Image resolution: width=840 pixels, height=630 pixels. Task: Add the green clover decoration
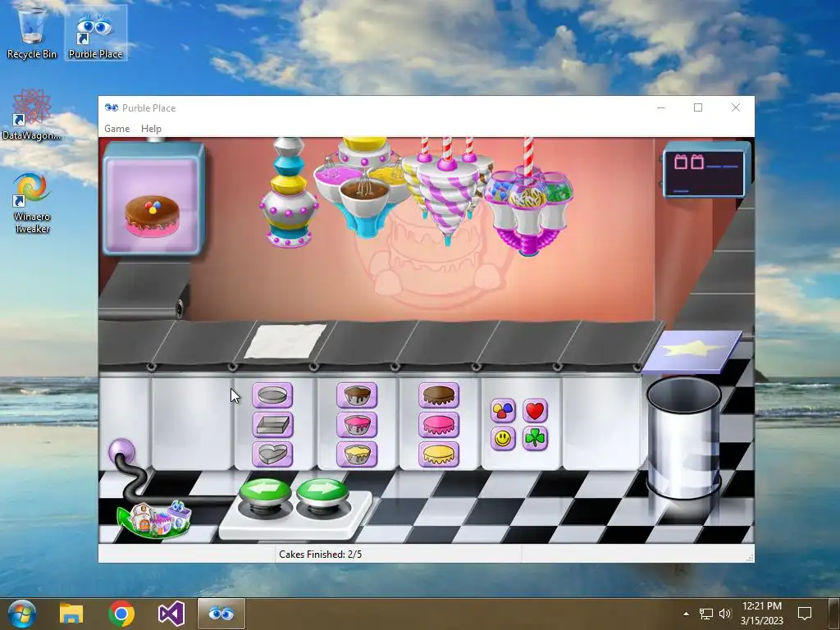pos(535,439)
